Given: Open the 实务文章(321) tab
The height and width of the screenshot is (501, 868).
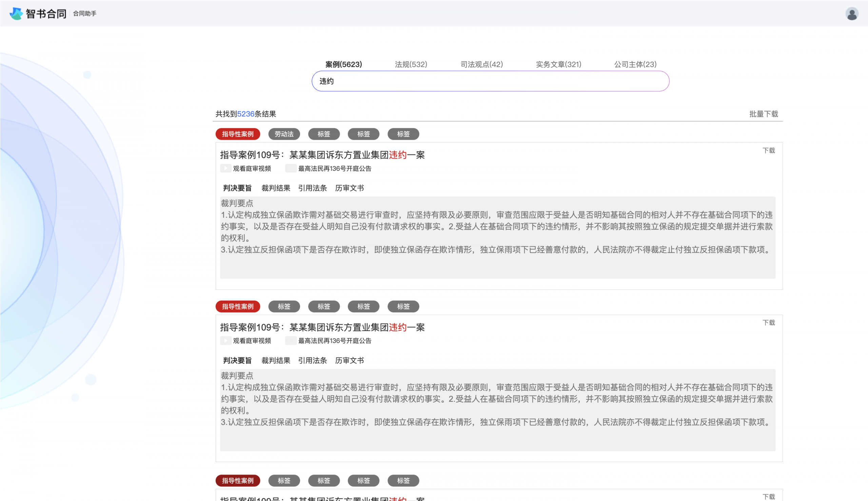Looking at the screenshot, I should [558, 64].
